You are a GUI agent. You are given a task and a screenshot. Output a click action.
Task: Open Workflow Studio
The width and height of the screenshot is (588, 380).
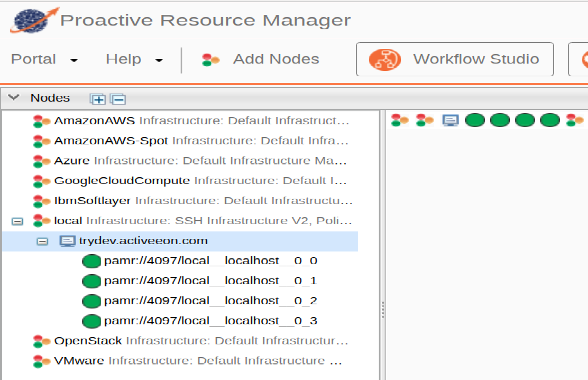click(x=455, y=59)
